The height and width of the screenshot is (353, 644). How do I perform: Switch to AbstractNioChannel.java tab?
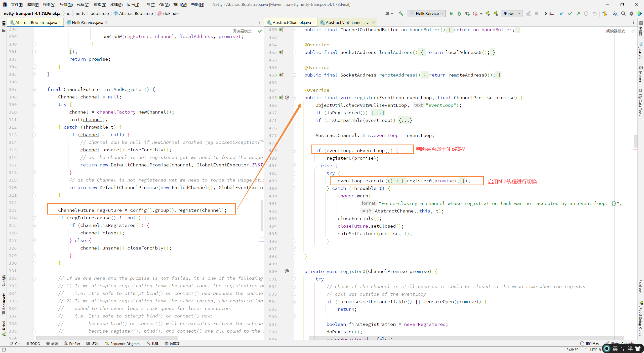tap(348, 22)
